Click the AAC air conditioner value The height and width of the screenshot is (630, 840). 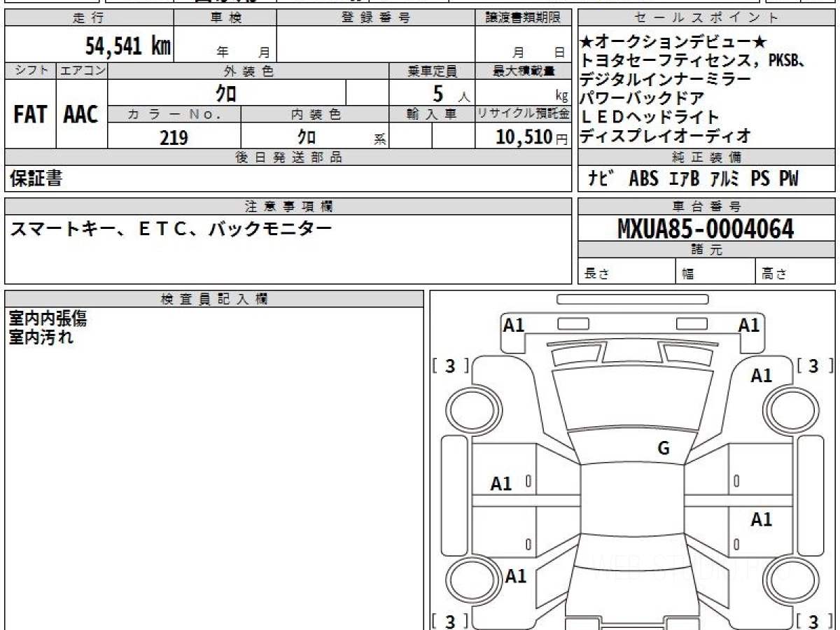tap(82, 115)
